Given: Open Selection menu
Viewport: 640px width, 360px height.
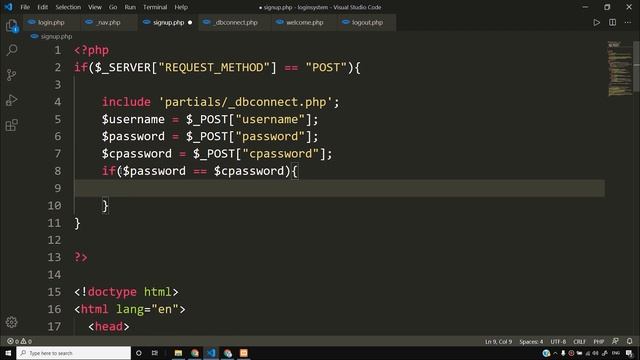Looking at the screenshot, I should [x=68, y=7].
